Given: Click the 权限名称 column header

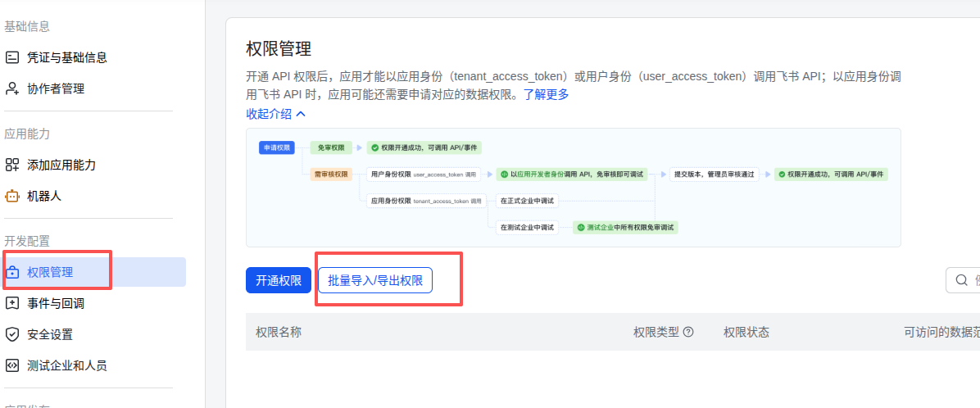Looking at the screenshot, I should pos(279,333).
